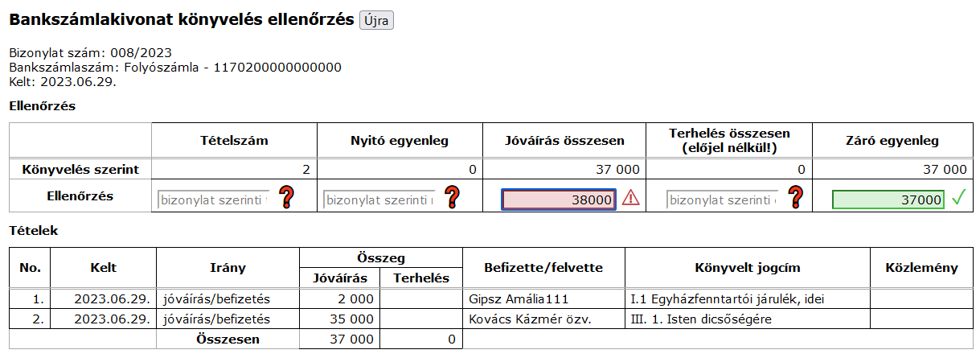Viewport: 980px width, 358px height.
Task: Click the Közlemény column header
Action: [921, 268]
